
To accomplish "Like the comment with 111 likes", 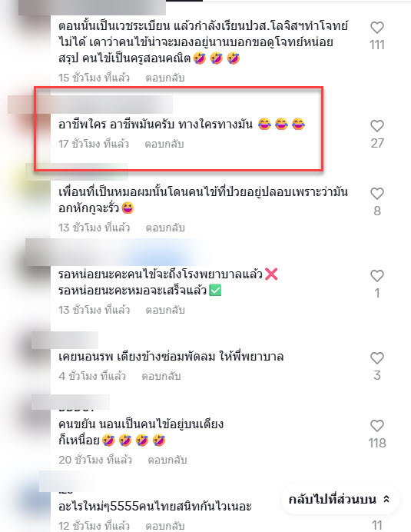I will [x=376, y=28].
